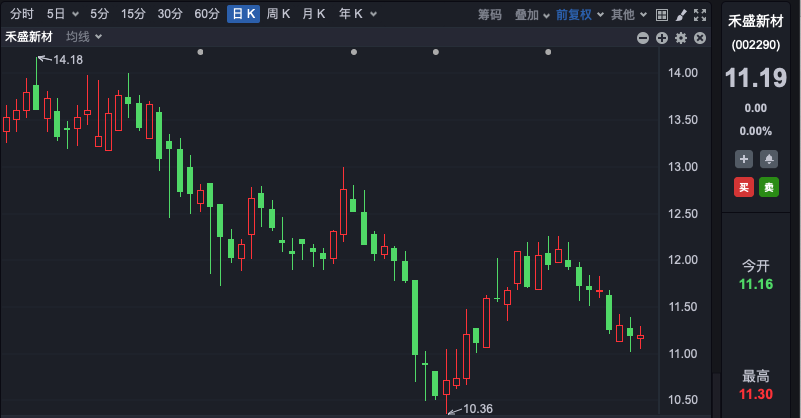Open chart settings gear icon
Image resolution: width=801 pixels, height=418 pixels.
tap(681, 38)
